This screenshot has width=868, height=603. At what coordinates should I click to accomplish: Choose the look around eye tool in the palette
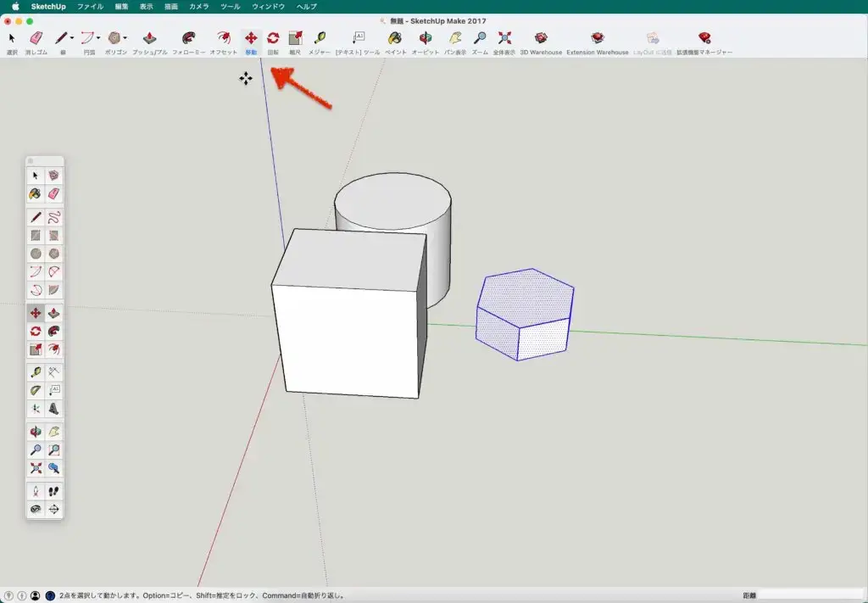36,510
